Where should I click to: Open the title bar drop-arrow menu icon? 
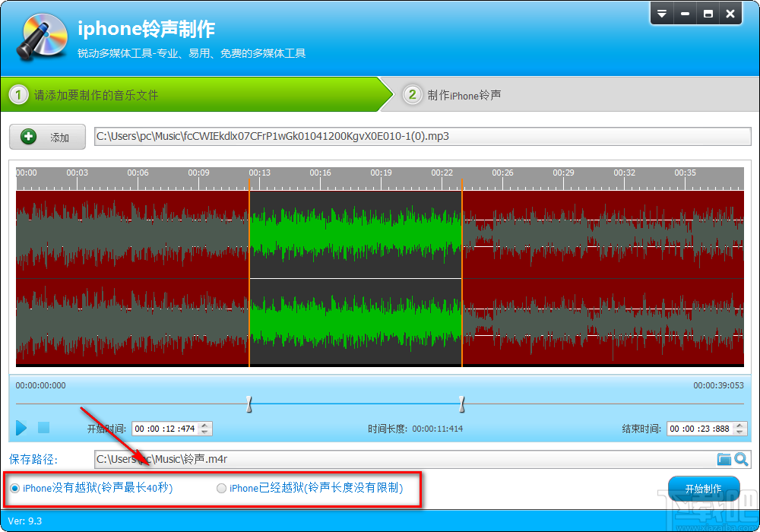661,13
